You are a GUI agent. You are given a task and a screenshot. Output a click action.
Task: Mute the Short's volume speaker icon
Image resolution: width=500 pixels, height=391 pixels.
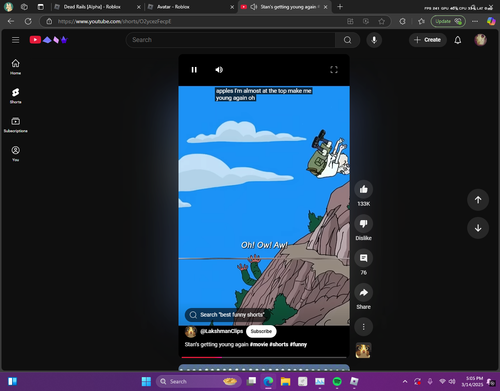[219, 70]
